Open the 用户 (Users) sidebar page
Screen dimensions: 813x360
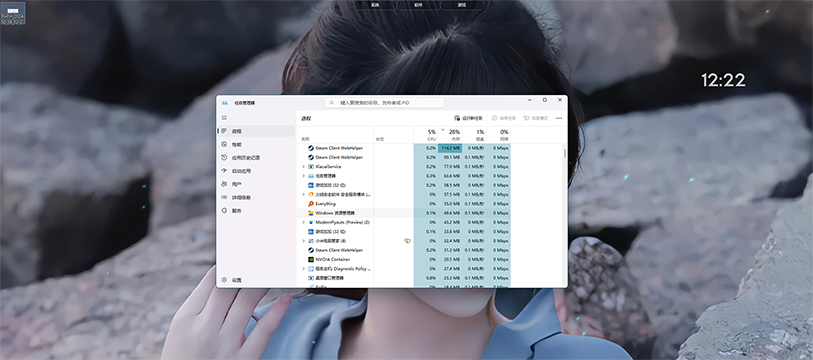(x=256, y=184)
